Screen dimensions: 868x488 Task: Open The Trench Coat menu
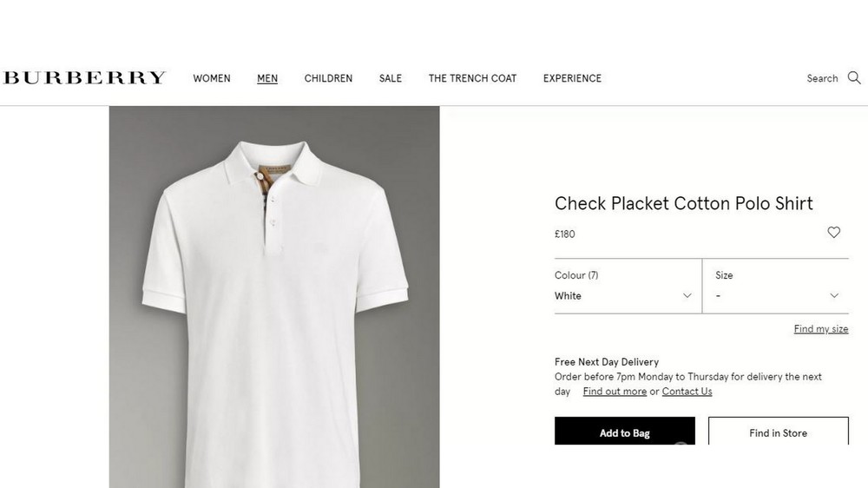click(x=472, y=78)
